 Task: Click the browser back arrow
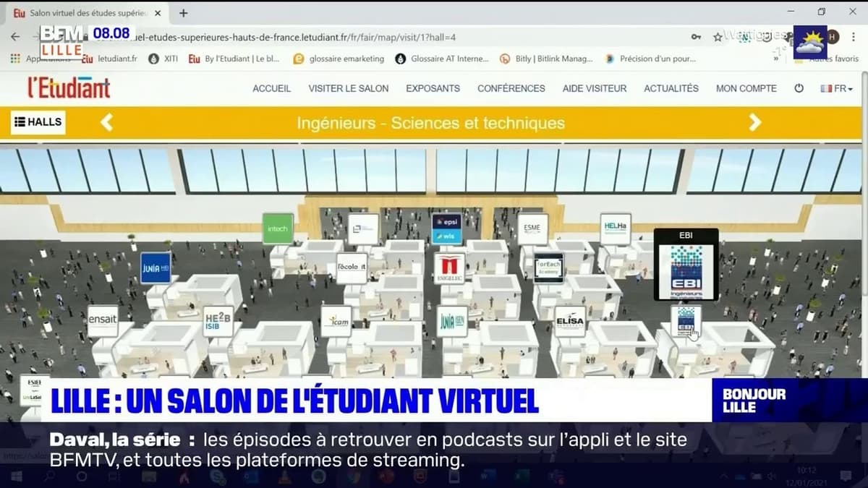15,36
